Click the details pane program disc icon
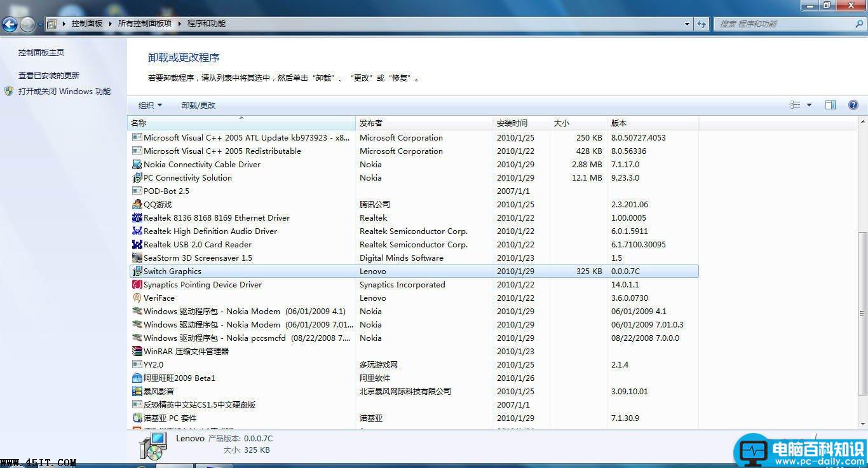The image size is (868, 468). click(x=153, y=446)
